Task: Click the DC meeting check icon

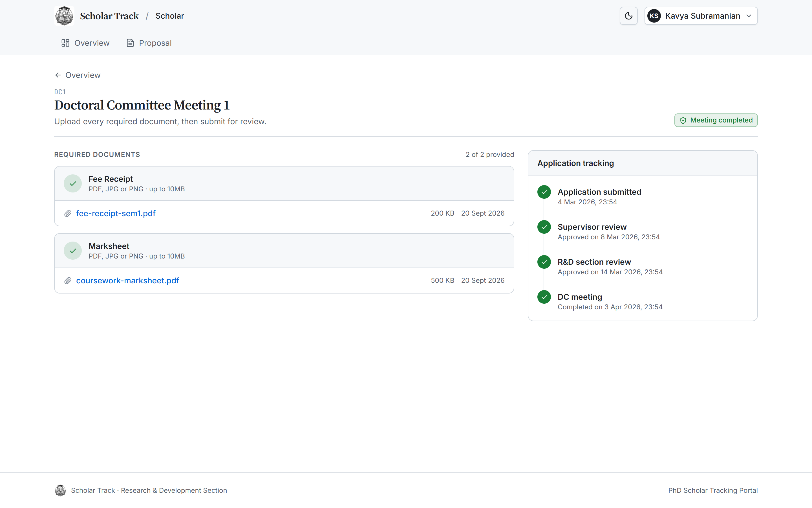Action: pos(544,297)
